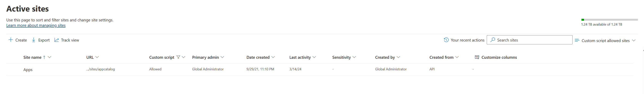
Task: Expand the Created from column dropdown
Action: (457, 57)
